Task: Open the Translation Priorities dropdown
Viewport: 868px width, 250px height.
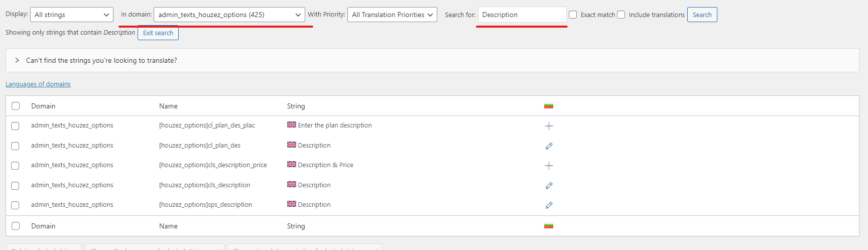Action: (392, 15)
